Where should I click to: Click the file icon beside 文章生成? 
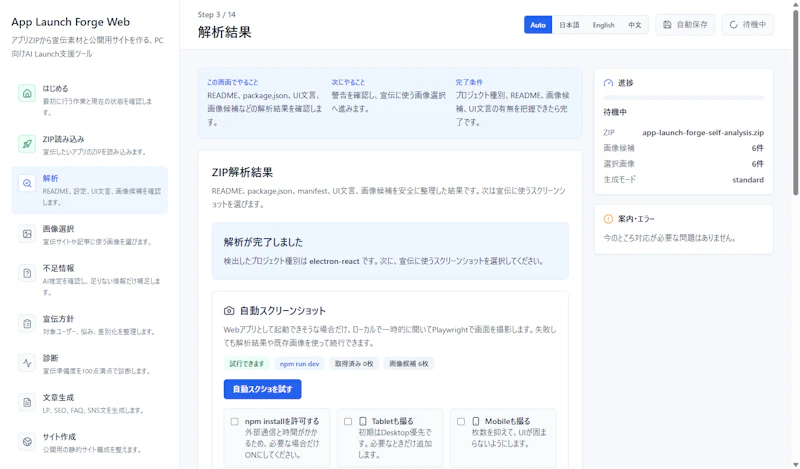pos(27,402)
